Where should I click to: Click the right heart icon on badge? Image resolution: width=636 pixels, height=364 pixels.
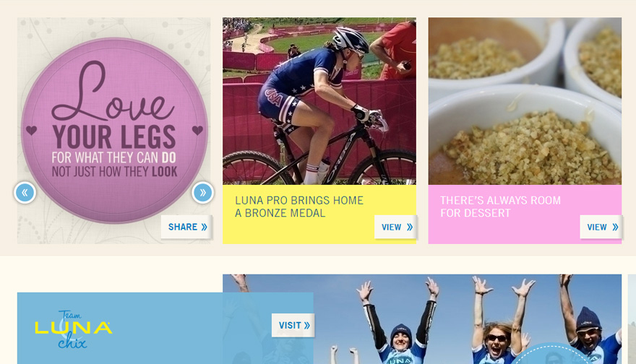(197, 130)
